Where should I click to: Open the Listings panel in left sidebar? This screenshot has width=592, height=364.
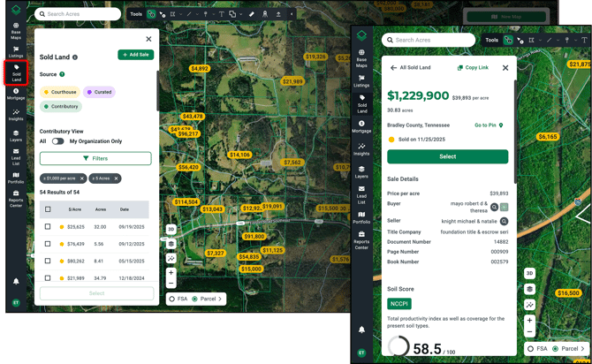pyautogui.click(x=16, y=52)
